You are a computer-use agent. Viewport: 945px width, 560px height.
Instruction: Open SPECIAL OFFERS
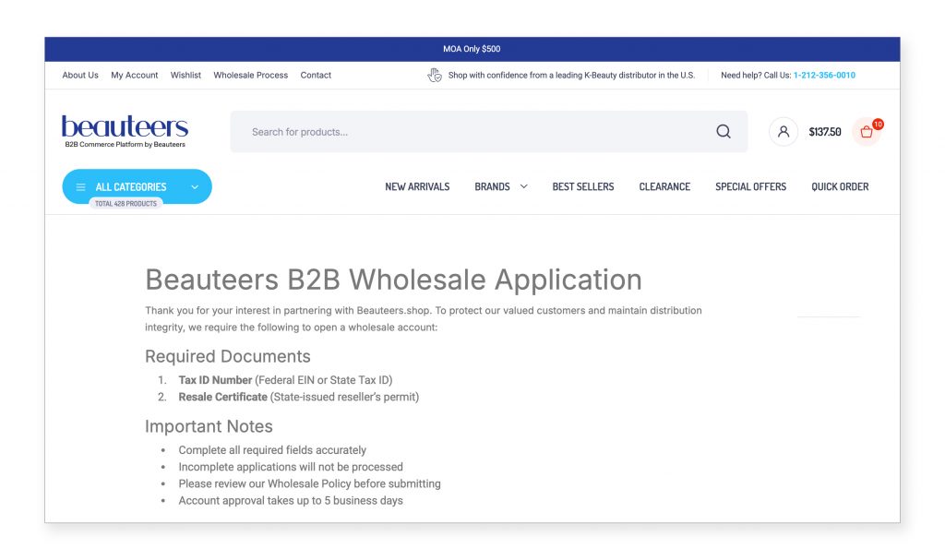tap(750, 186)
